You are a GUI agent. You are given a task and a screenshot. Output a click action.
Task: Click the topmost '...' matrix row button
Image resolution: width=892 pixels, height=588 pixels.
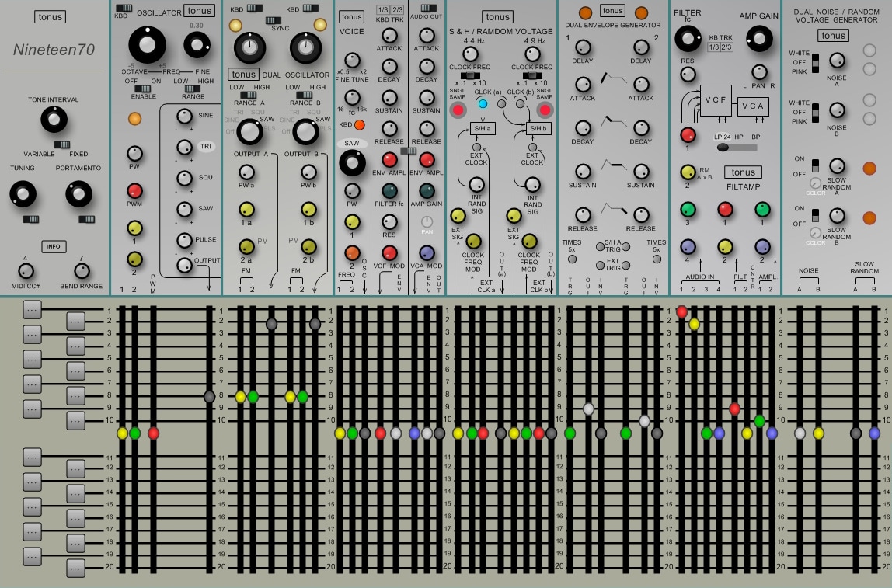click(32, 309)
